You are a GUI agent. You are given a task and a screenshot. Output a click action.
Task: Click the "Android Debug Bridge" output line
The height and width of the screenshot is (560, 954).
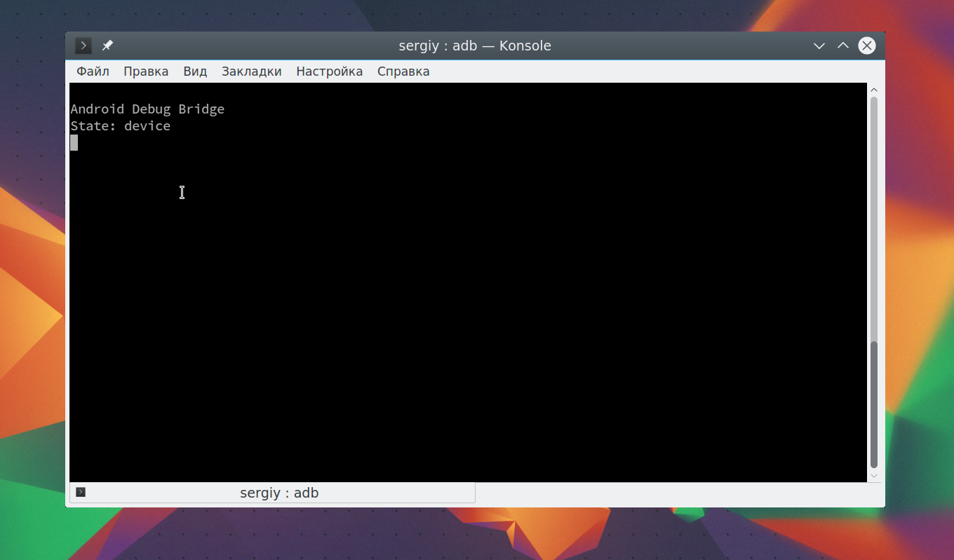click(x=147, y=109)
